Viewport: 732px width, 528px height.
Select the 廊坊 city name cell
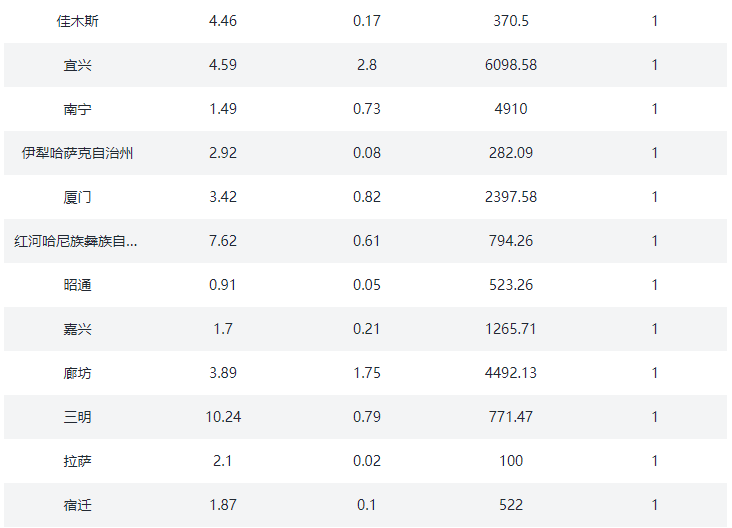click(x=77, y=373)
